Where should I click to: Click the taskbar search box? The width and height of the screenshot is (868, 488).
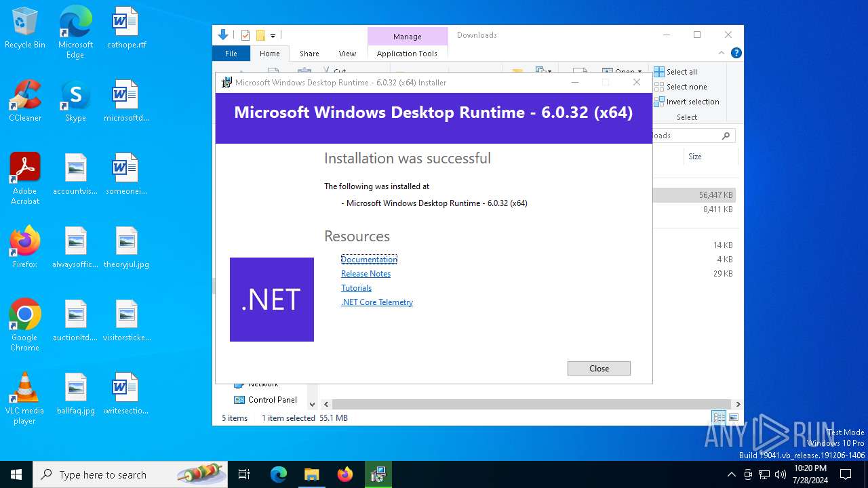(x=130, y=474)
